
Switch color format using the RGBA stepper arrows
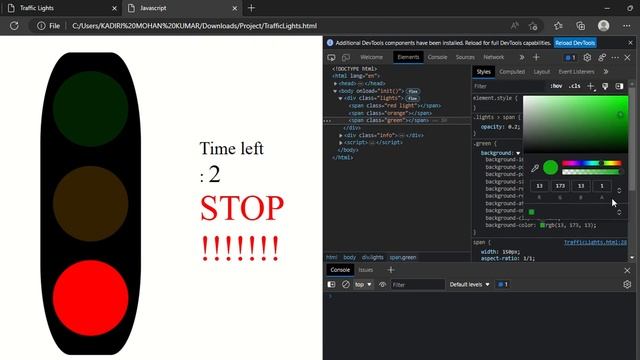point(619,190)
